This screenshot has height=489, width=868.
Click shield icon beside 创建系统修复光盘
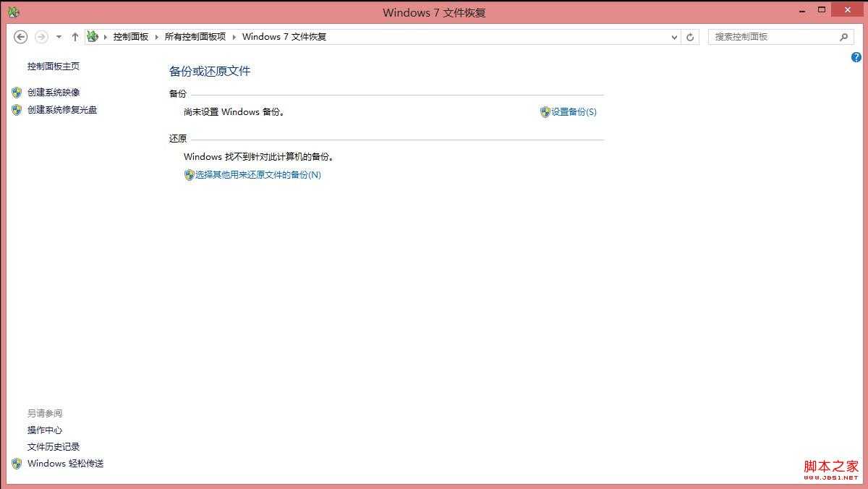[17, 110]
